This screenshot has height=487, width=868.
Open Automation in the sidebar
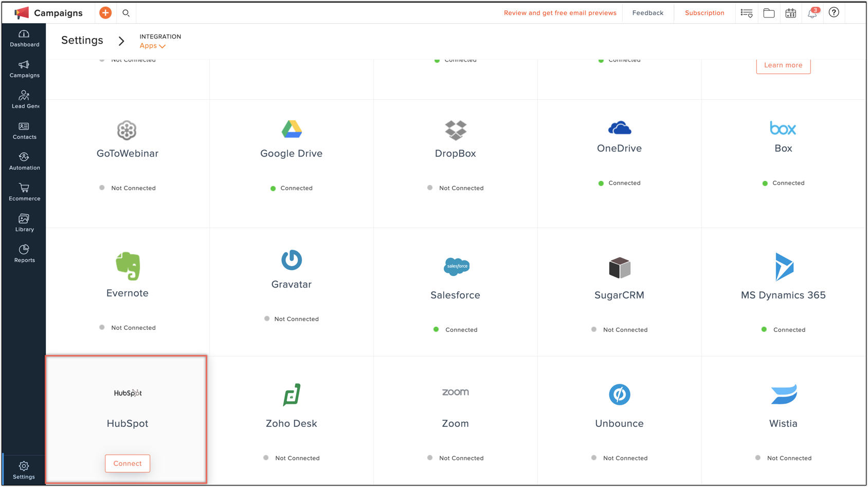[x=24, y=162]
